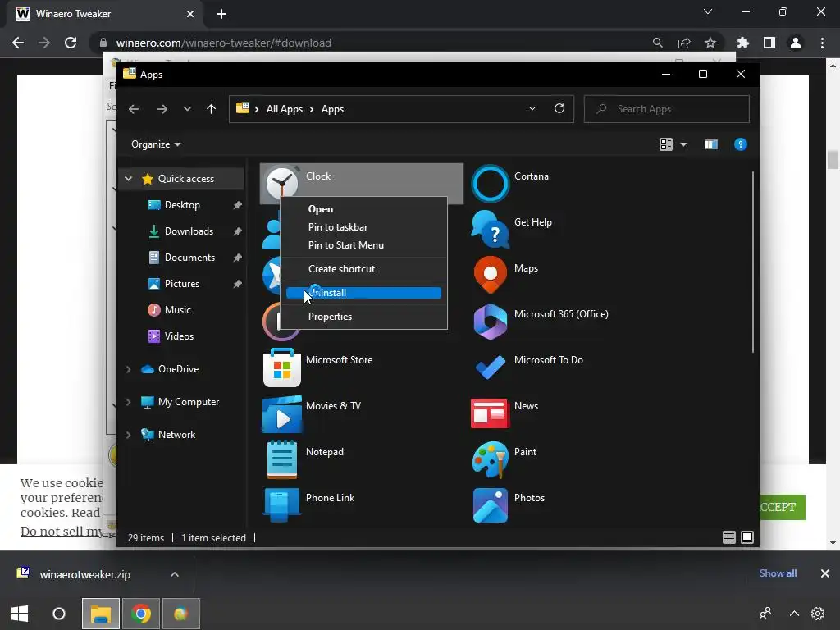Image resolution: width=840 pixels, height=630 pixels.
Task: Click Show all downloads
Action: [778, 573]
